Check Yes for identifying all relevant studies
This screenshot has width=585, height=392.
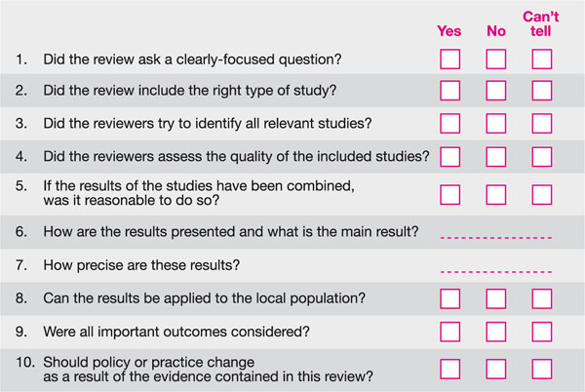(449, 124)
